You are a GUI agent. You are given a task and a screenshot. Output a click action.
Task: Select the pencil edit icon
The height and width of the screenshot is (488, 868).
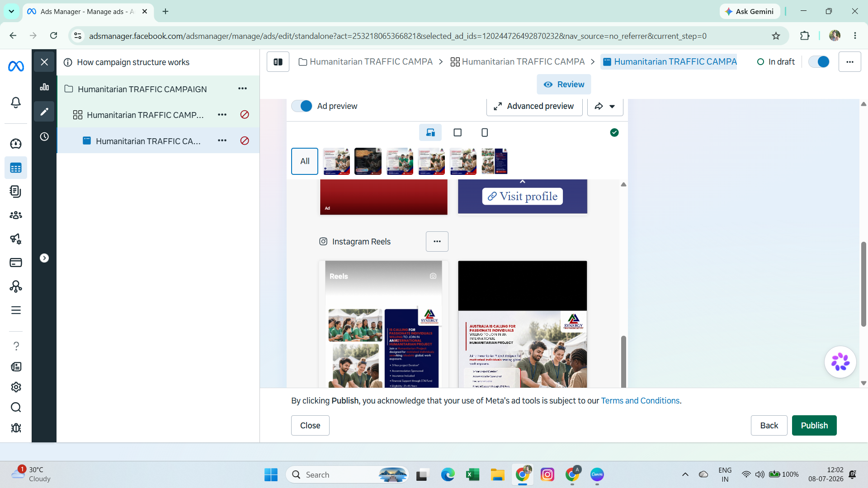[x=44, y=112]
